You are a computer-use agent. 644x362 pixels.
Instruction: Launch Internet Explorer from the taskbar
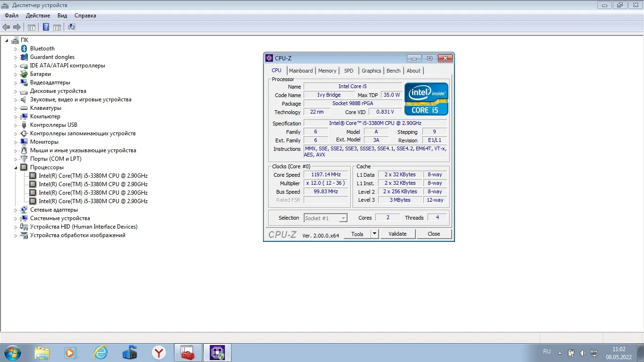tap(100, 353)
